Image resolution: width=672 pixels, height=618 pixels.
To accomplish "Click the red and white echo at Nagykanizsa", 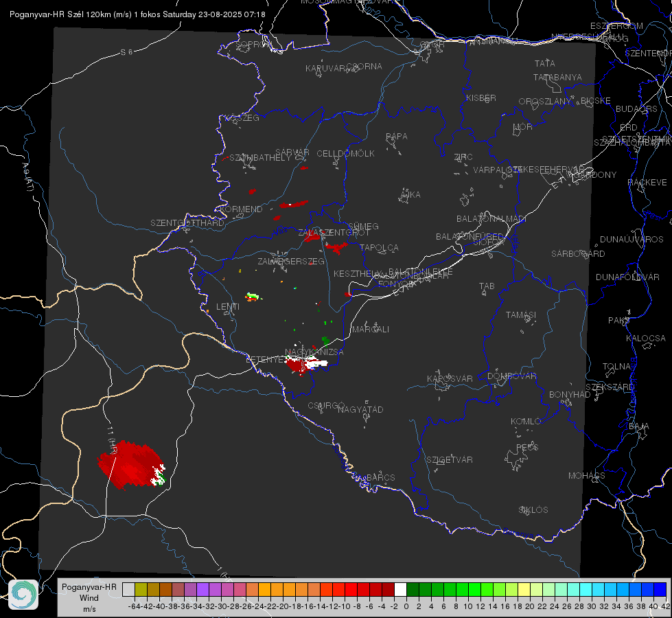I will (306, 365).
